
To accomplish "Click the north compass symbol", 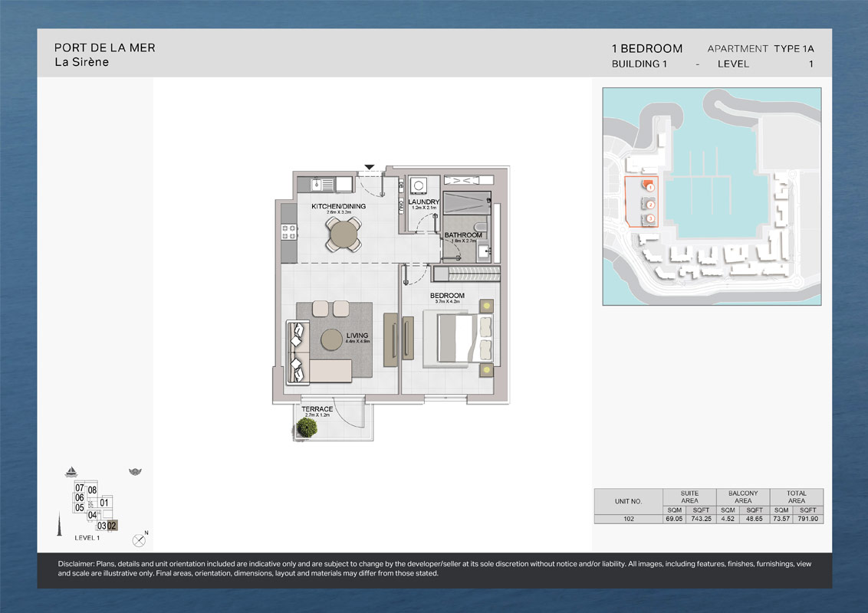I will point(139,540).
